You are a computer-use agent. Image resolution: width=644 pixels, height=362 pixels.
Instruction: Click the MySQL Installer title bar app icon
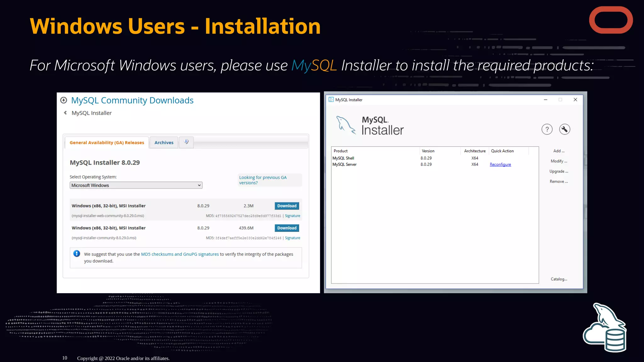pos(331,100)
